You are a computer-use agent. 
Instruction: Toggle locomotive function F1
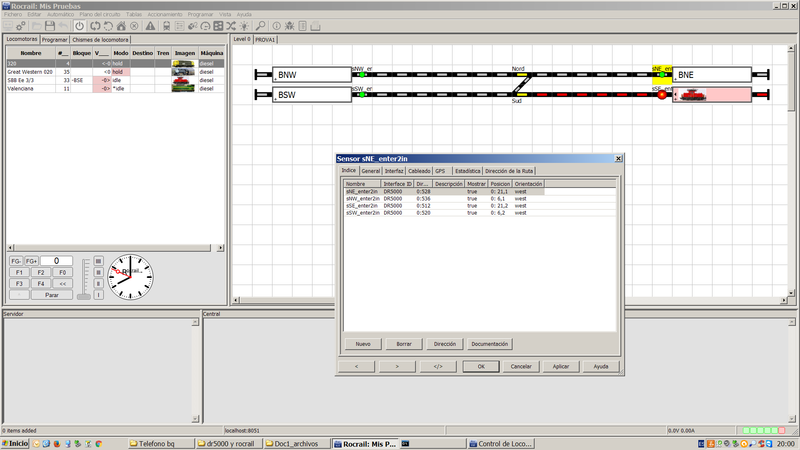(19, 272)
